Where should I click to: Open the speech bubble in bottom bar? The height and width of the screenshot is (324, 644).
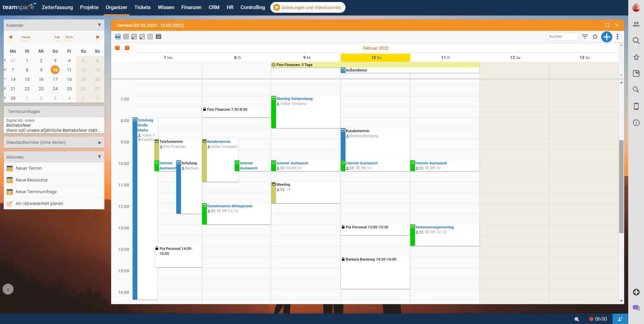[577, 319]
